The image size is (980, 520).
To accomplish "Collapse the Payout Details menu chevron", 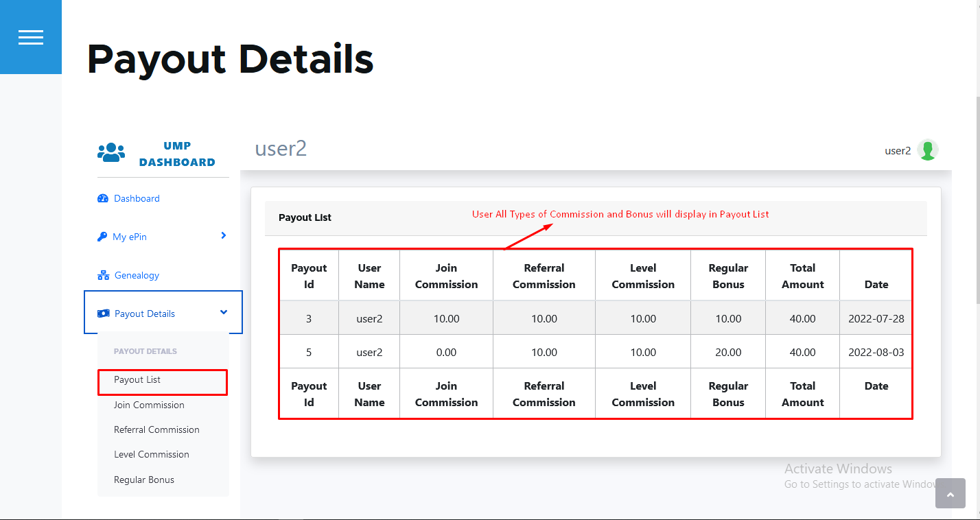I will (x=223, y=312).
